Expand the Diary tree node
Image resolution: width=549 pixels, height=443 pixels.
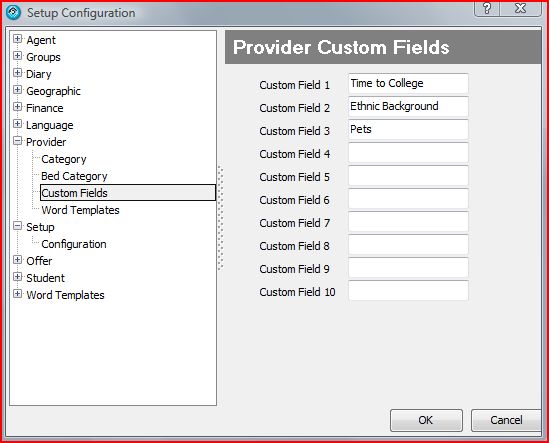17,73
